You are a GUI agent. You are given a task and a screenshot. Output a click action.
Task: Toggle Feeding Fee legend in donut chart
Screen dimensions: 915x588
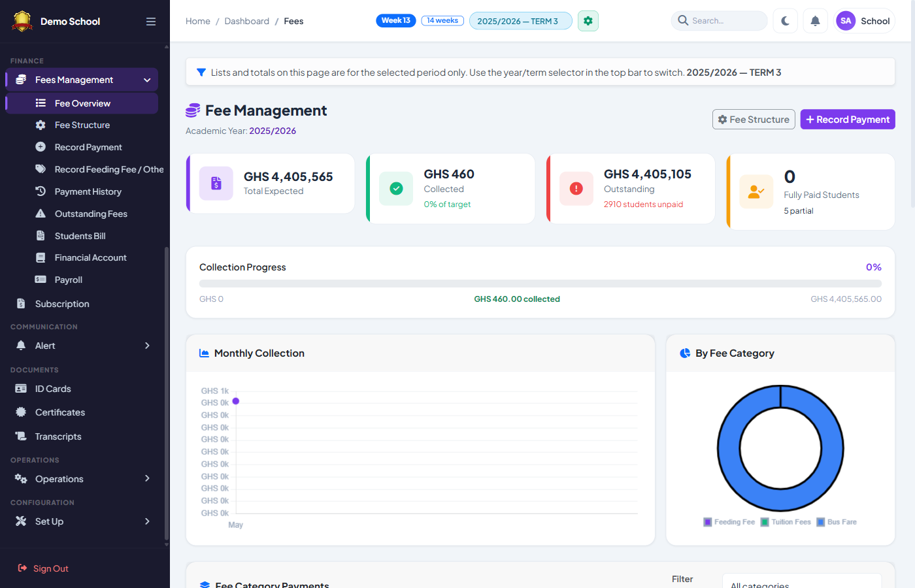(729, 522)
